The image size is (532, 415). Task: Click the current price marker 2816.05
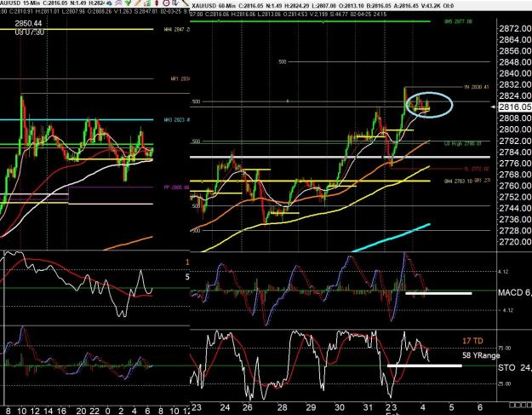[514, 107]
